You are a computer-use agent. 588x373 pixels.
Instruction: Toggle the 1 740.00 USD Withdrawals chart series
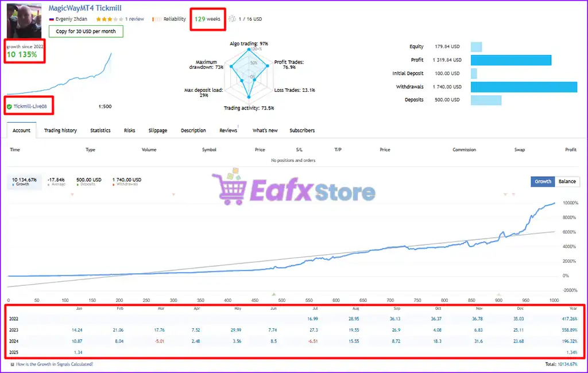click(x=127, y=182)
